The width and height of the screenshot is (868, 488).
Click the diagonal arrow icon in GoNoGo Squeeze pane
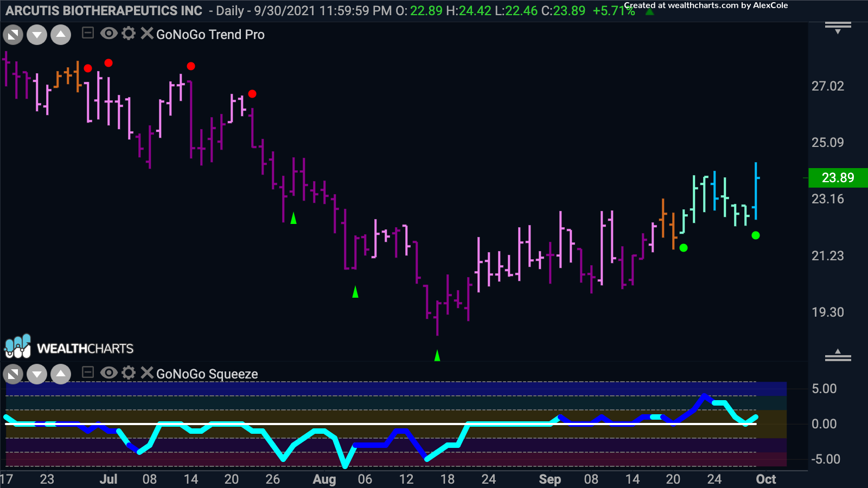pyautogui.click(x=13, y=374)
